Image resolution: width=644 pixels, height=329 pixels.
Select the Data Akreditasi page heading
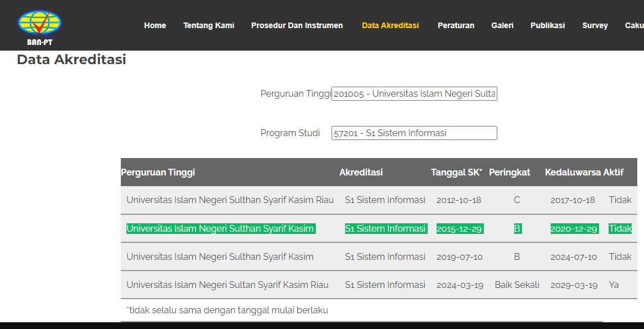pos(71,60)
